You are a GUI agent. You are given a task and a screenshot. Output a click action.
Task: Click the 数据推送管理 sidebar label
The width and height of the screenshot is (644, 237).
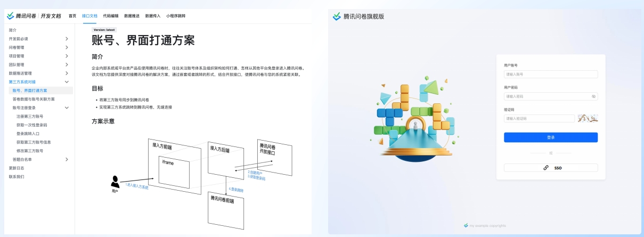click(x=21, y=73)
